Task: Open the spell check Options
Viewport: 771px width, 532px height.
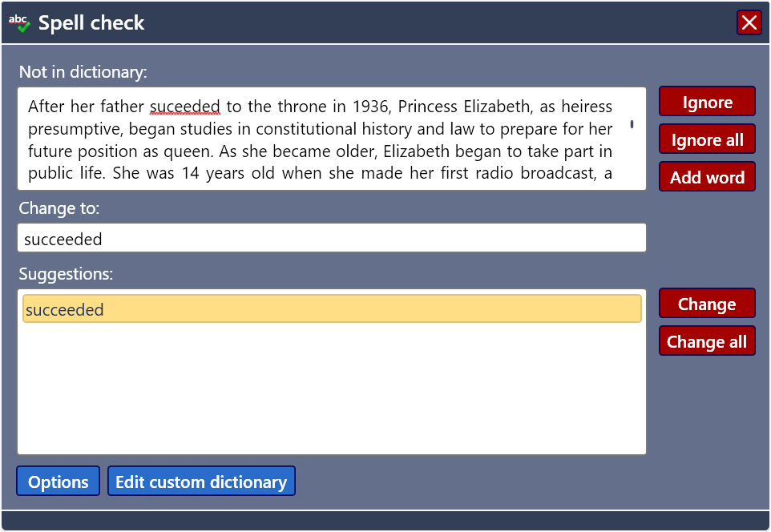Action: (57, 481)
